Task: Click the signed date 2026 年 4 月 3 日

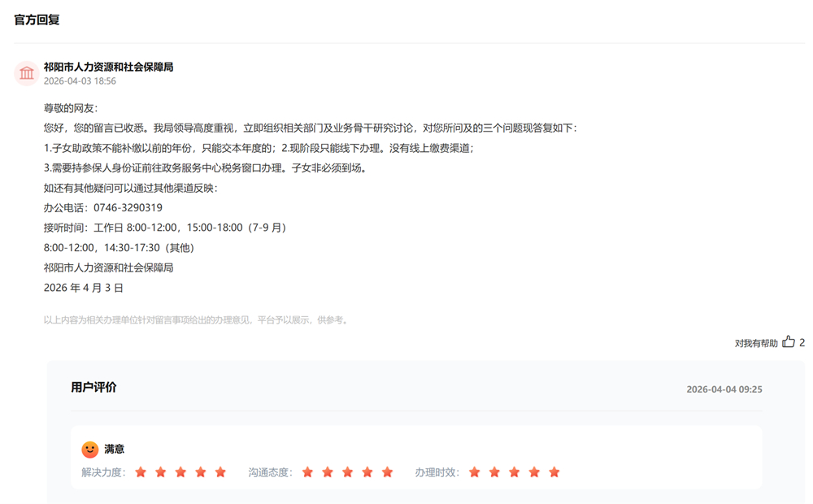Action: pyautogui.click(x=84, y=288)
